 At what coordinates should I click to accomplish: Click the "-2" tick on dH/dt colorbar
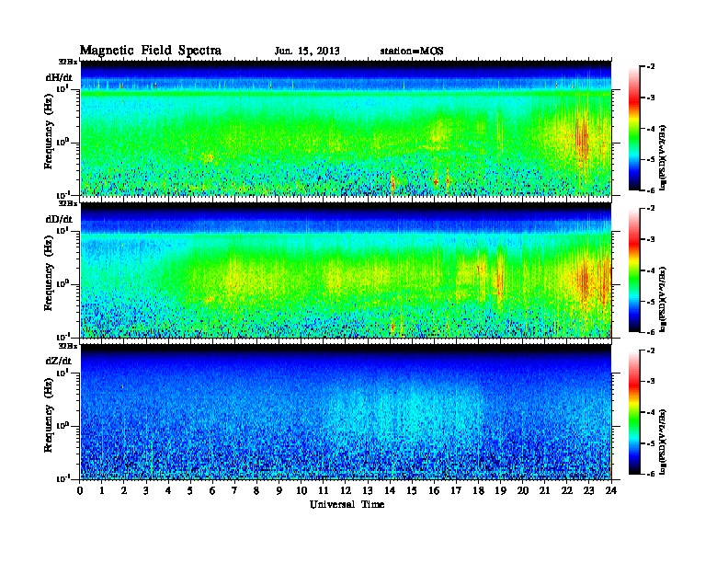pyautogui.click(x=651, y=67)
